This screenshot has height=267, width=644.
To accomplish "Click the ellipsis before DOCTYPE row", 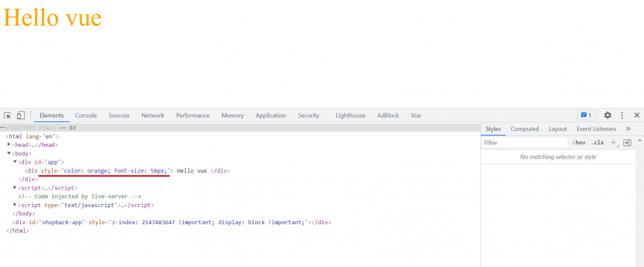I will pos(3,128).
